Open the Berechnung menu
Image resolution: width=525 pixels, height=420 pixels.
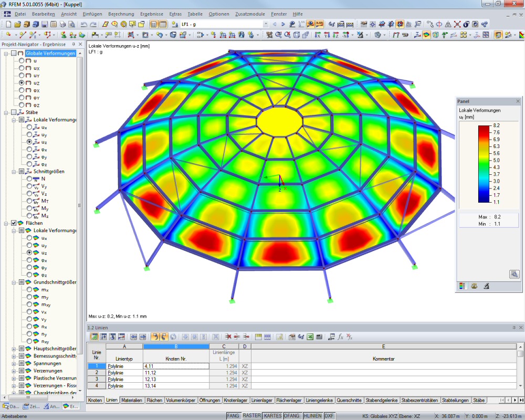click(121, 14)
